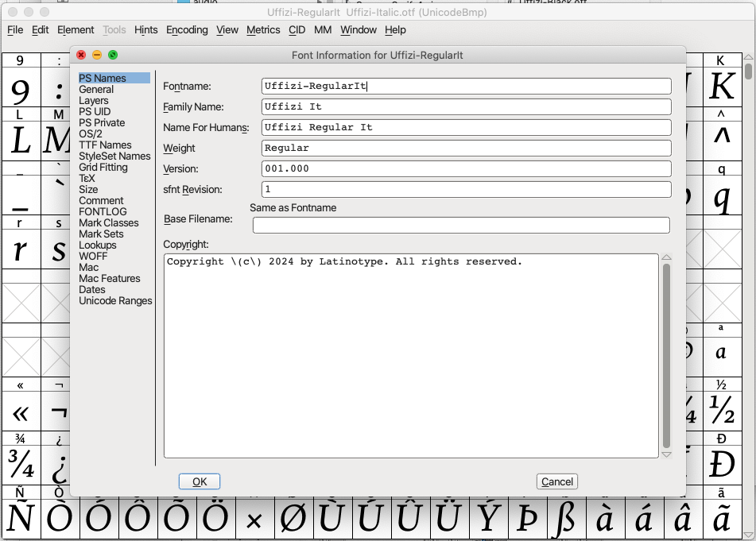Open the PS UID section

click(x=95, y=112)
